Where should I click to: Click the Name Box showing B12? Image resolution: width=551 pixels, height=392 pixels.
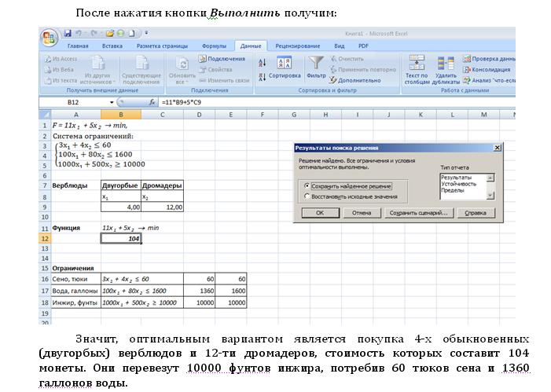(73, 102)
